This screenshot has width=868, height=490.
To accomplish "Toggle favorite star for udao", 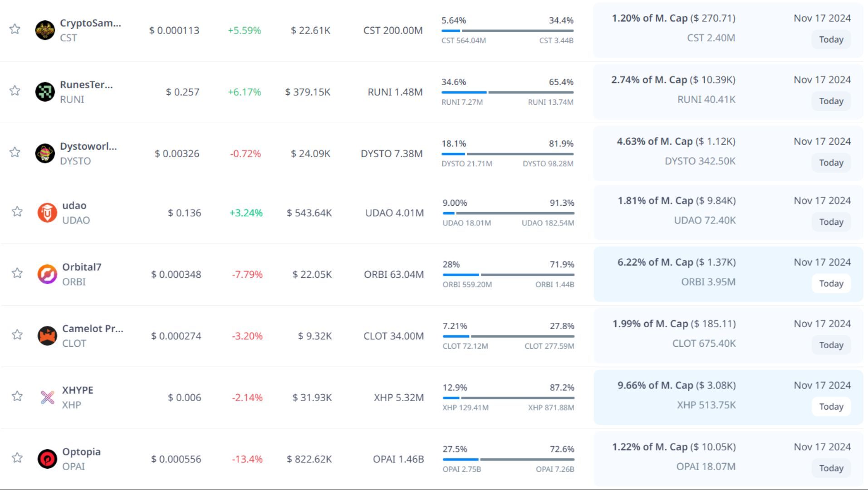I will 17,212.
